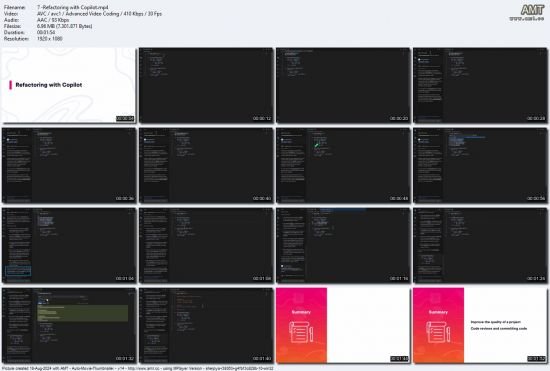This screenshot has height=371, width=550.
Task: Click 'Code reviews and committing code' text
Action: pos(499,329)
